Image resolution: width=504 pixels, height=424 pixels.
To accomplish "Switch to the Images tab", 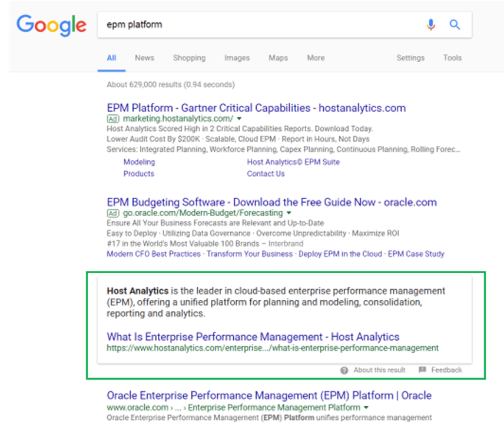I will 237,58.
